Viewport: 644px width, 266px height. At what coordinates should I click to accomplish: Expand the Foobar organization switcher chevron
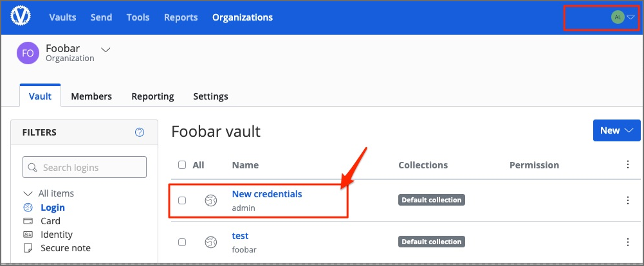[106, 49]
